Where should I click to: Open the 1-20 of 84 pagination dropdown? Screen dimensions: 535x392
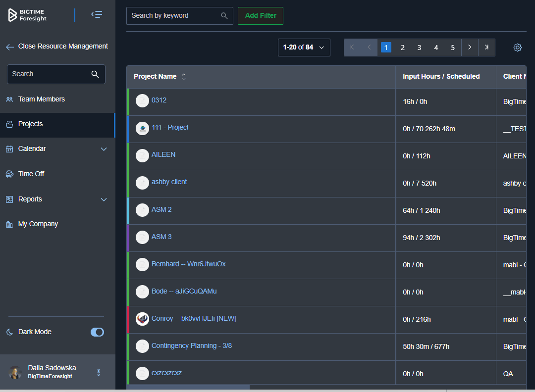pyautogui.click(x=304, y=47)
